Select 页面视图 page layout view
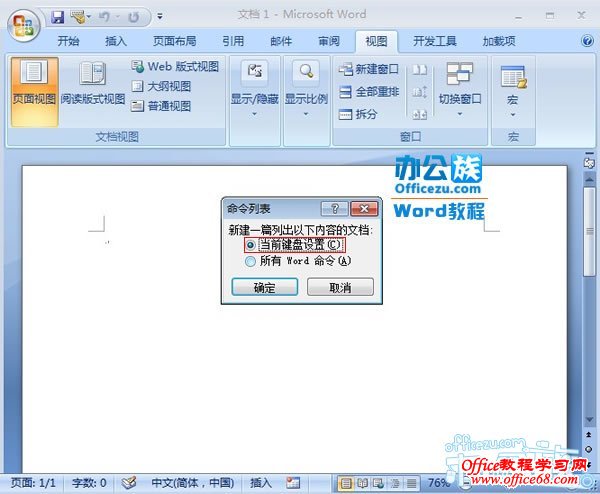The width and height of the screenshot is (600, 494). (34, 92)
